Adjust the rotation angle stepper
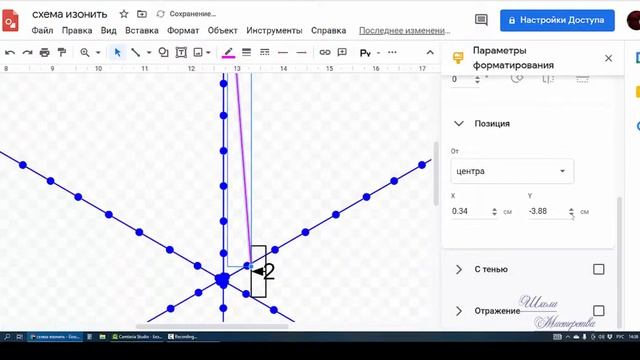The image size is (640, 360). tap(477, 80)
